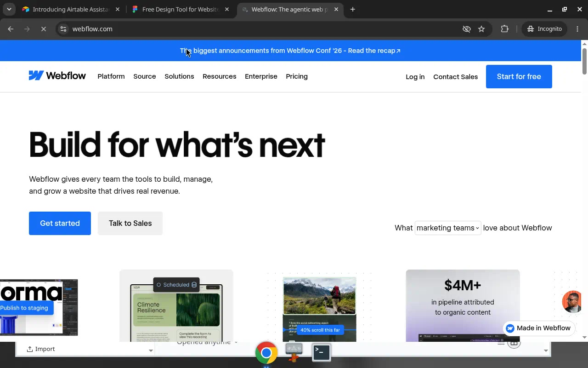Viewport: 588px width, 368px height.
Task: Click the Build for what's next headline
Action: pyautogui.click(x=177, y=145)
